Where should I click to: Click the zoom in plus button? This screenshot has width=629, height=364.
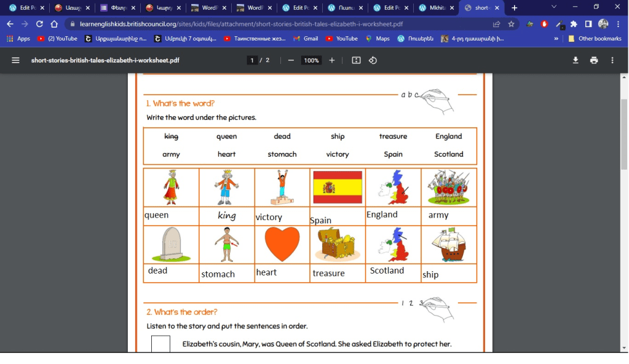(332, 60)
